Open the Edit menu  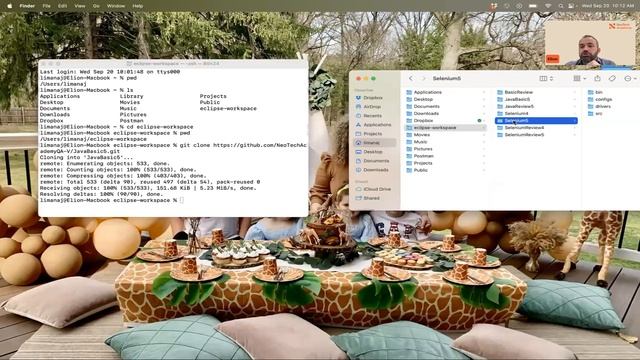[x=62, y=6]
